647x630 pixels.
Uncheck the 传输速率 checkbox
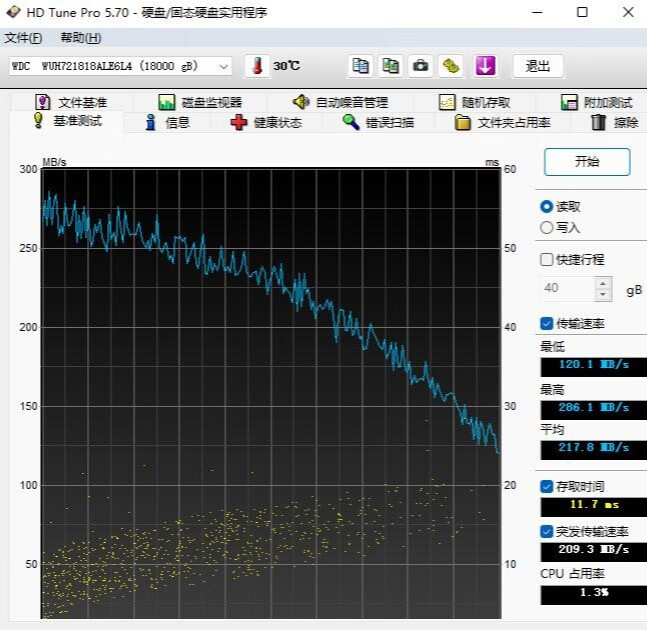point(547,323)
